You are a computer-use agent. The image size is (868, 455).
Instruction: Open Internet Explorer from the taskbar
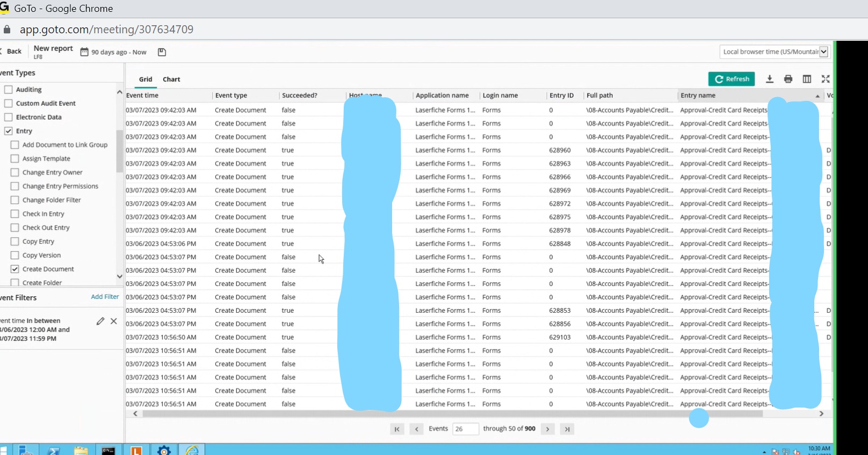[x=192, y=450]
